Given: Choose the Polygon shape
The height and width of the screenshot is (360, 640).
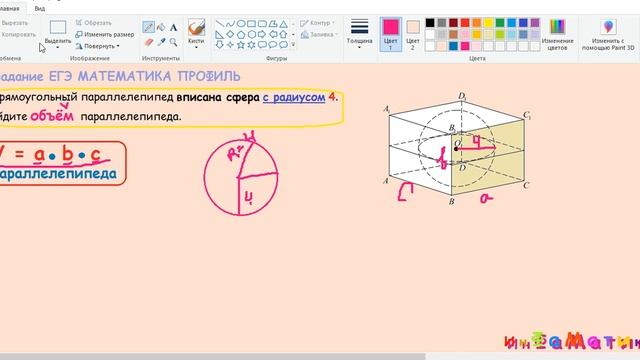Looking at the screenshot, I should (x=273, y=24).
